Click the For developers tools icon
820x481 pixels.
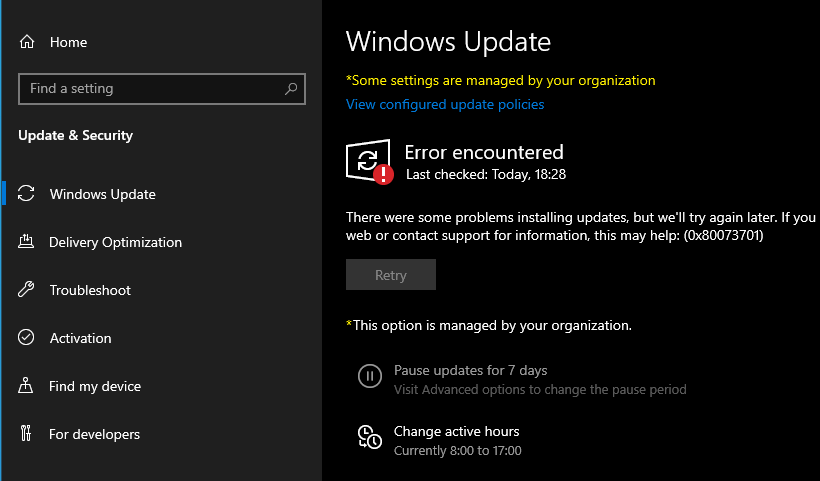[26, 433]
